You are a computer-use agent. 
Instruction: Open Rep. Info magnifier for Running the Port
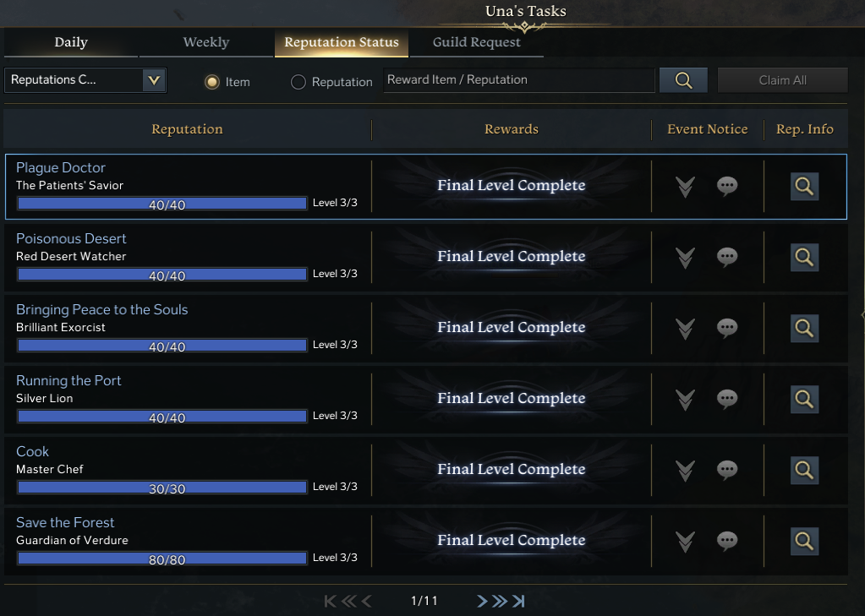[804, 400]
